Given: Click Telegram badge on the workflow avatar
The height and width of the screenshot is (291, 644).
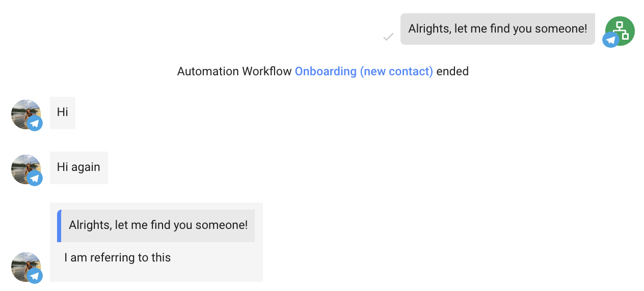Looking at the screenshot, I should coord(610,40).
